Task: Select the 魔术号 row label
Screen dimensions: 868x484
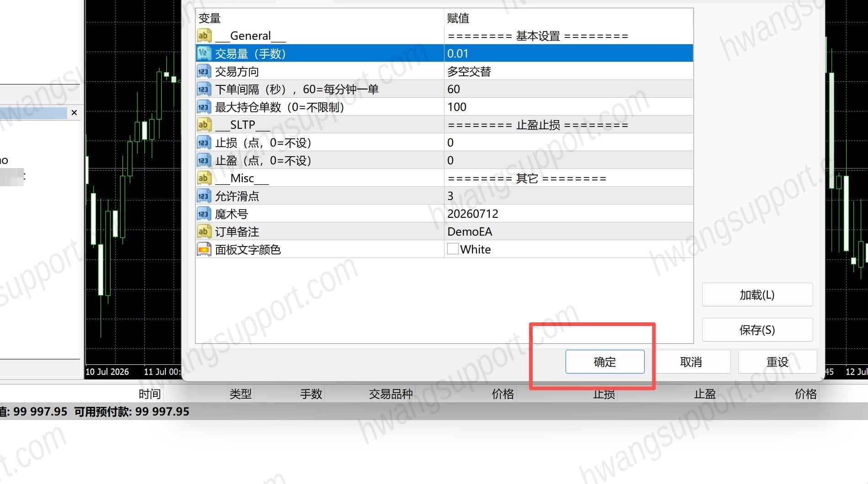Action: tap(231, 214)
